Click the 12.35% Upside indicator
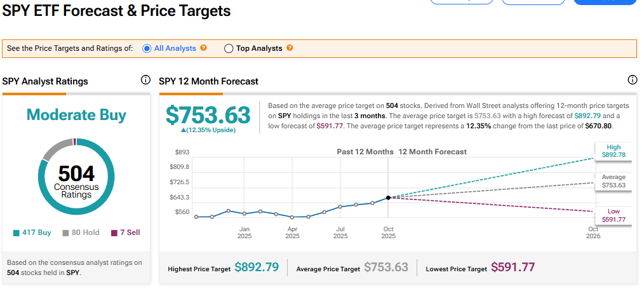The height and width of the screenshot is (289, 644). pyautogui.click(x=208, y=130)
